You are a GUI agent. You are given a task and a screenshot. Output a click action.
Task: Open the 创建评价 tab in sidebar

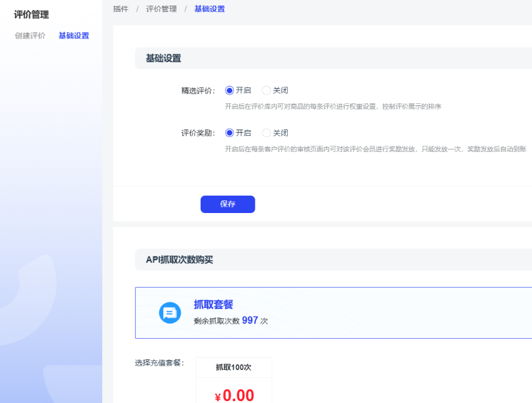pyautogui.click(x=30, y=36)
